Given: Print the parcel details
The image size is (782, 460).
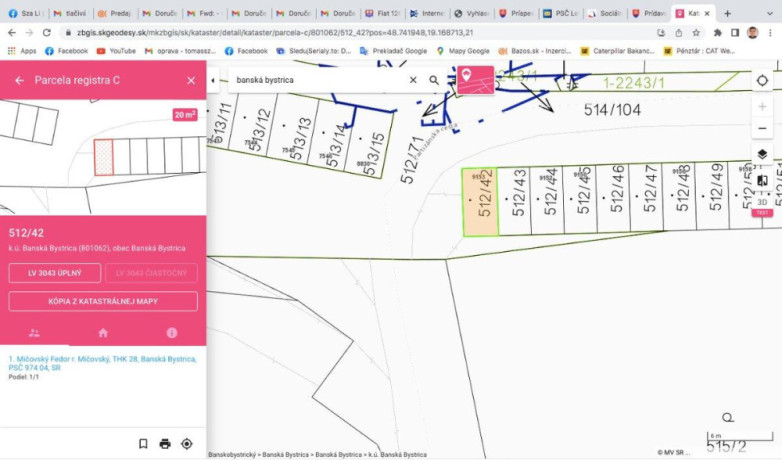Looking at the screenshot, I should (165, 444).
